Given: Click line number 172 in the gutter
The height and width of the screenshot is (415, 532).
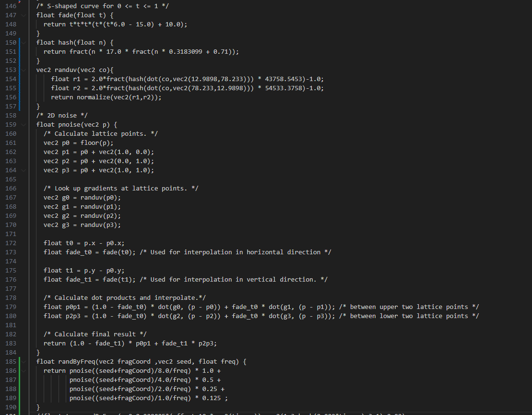Looking at the screenshot, I should click(11, 243).
